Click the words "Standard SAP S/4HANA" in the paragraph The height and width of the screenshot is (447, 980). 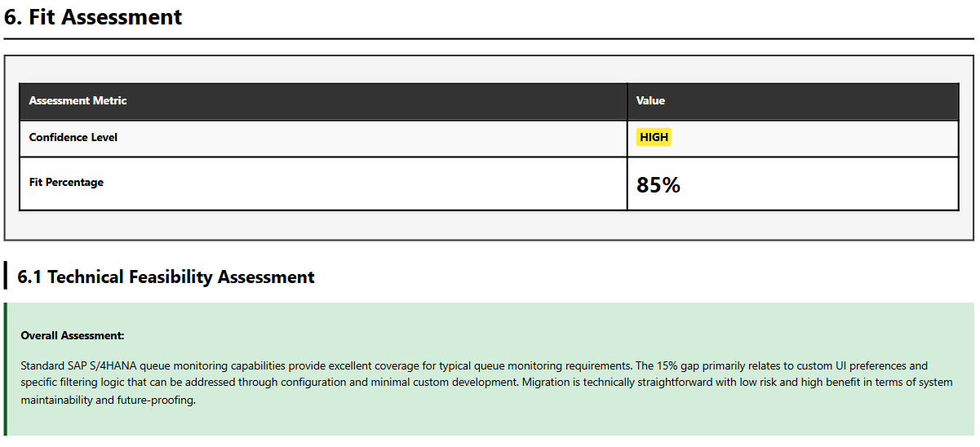(73, 366)
